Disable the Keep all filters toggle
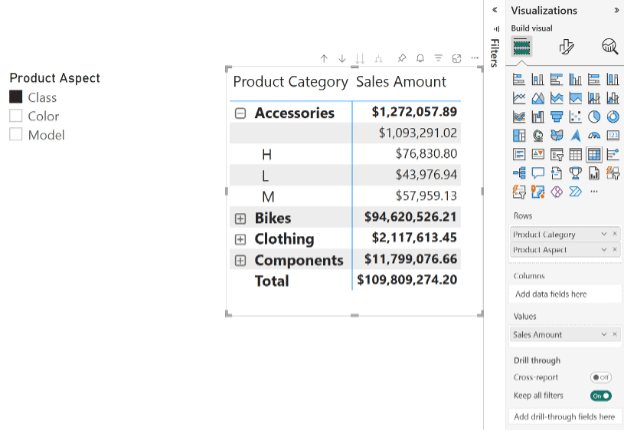Viewport: 624px width, 432px height. pos(601,396)
